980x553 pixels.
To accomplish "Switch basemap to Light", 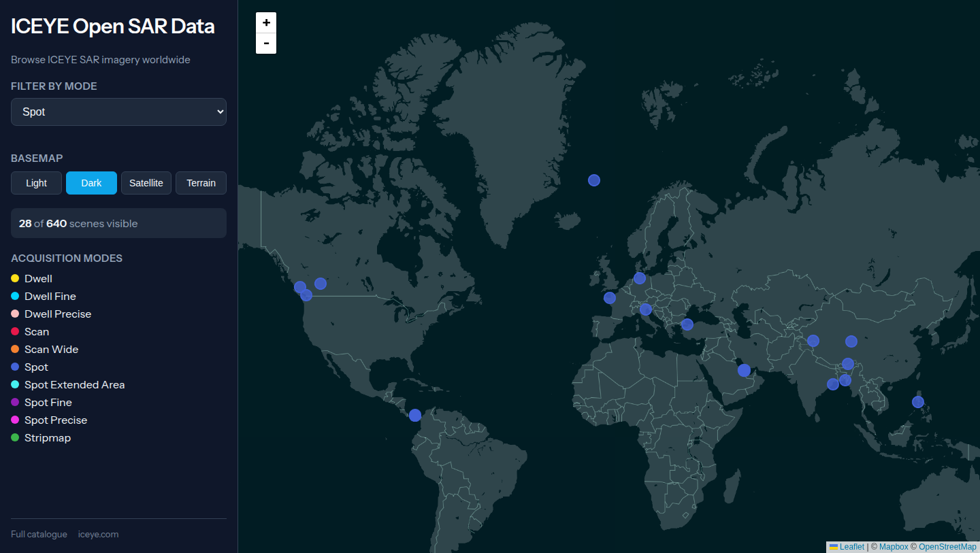I will [x=36, y=183].
